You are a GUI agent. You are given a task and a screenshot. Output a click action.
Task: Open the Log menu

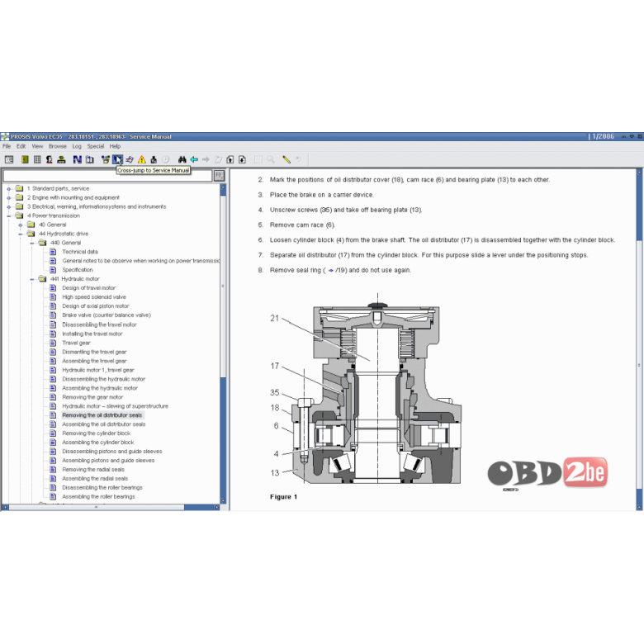click(x=77, y=146)
